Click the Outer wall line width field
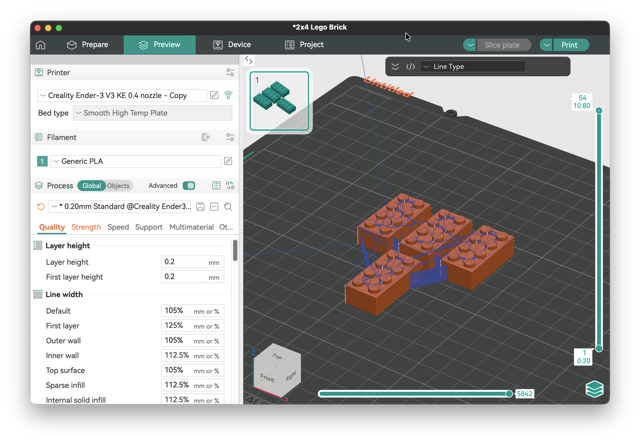This screenshot has height=444, width=640. (x=193, y=340)
